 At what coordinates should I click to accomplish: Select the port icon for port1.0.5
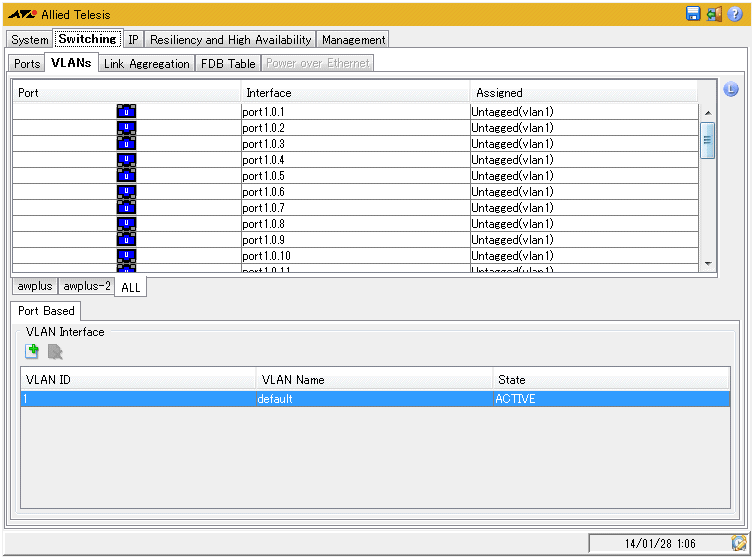[126, 176]
